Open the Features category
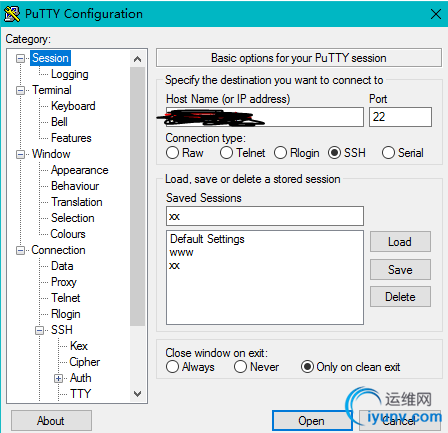Image resolution: width=448 pixels, height=433 pixels. tap(71, 138)
